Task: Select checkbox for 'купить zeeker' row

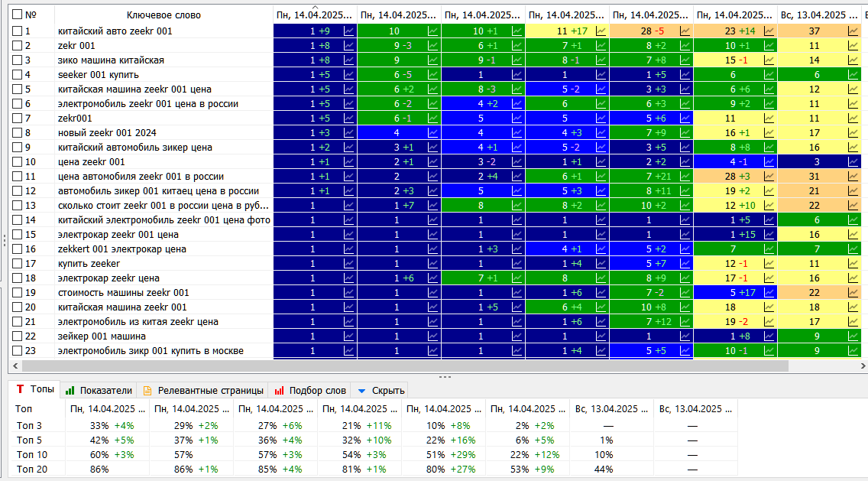Action: pos(17,264)
